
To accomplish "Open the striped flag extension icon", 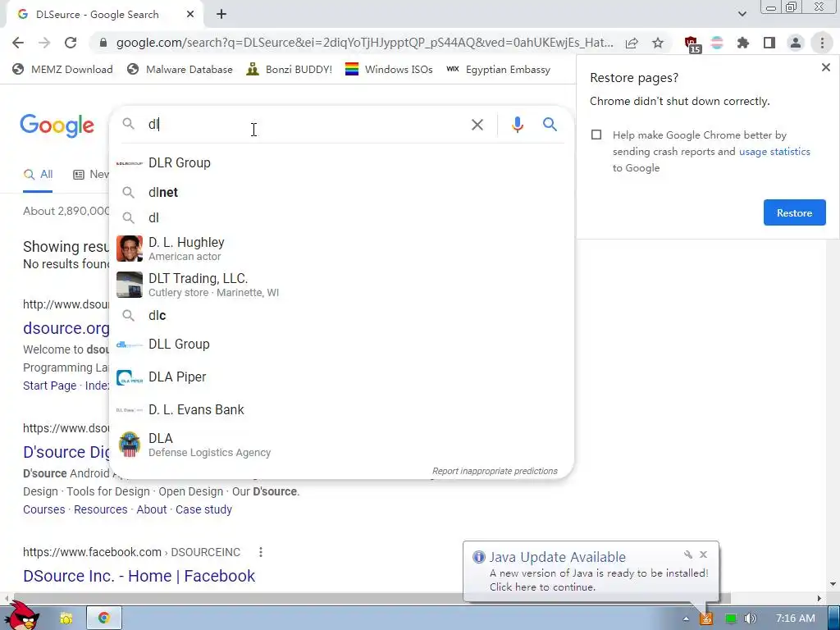I will tap(717, 43).
